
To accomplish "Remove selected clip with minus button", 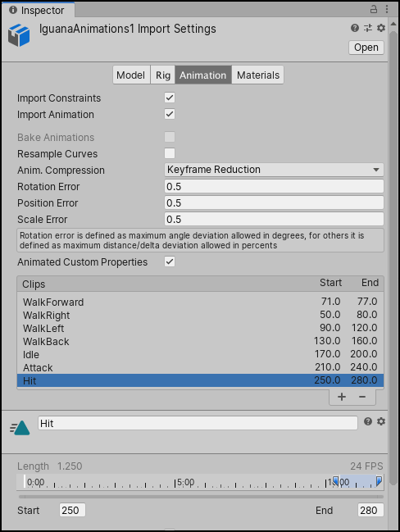I will point(362,397).
